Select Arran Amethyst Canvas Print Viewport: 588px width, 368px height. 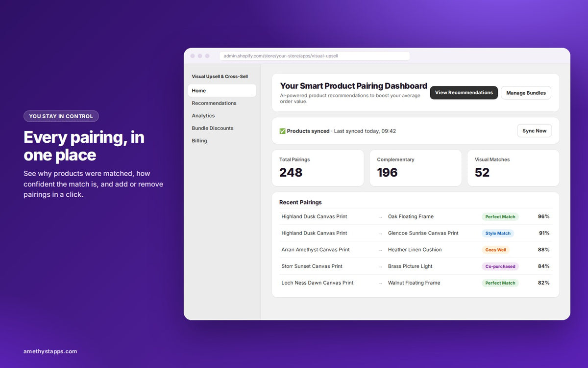[x=316, y=250]
